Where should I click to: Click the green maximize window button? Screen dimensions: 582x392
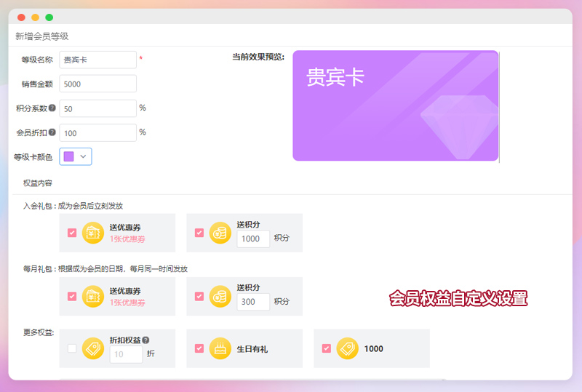49,17
